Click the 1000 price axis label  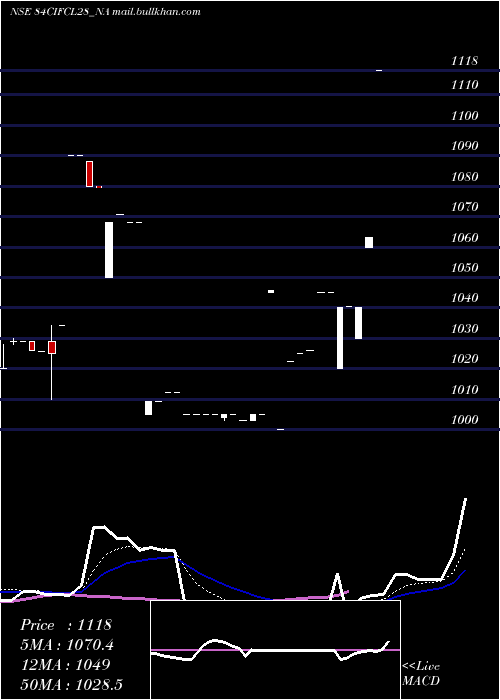464,420
